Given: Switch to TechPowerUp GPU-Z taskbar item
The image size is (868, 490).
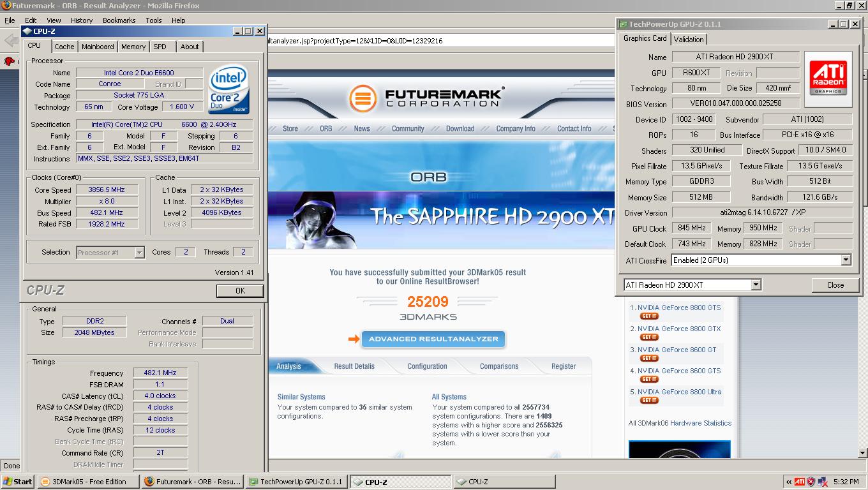Looking at the screenshot, I should coord(297,482).
